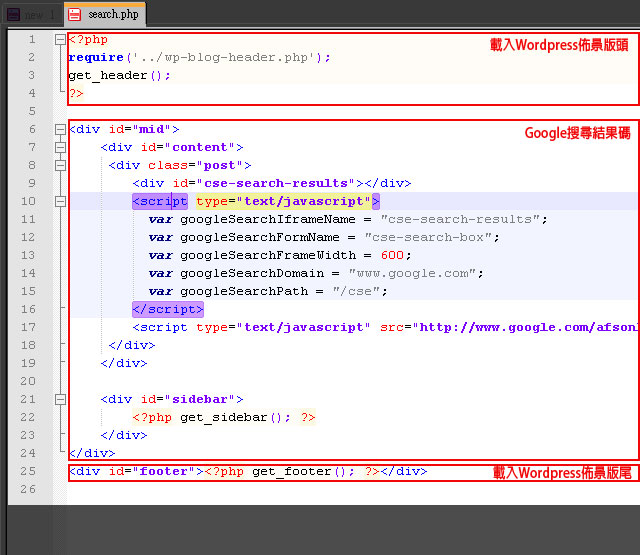Collapse the script block fold at line 10
Screen dimensions: 640x555
click(60, 201)
